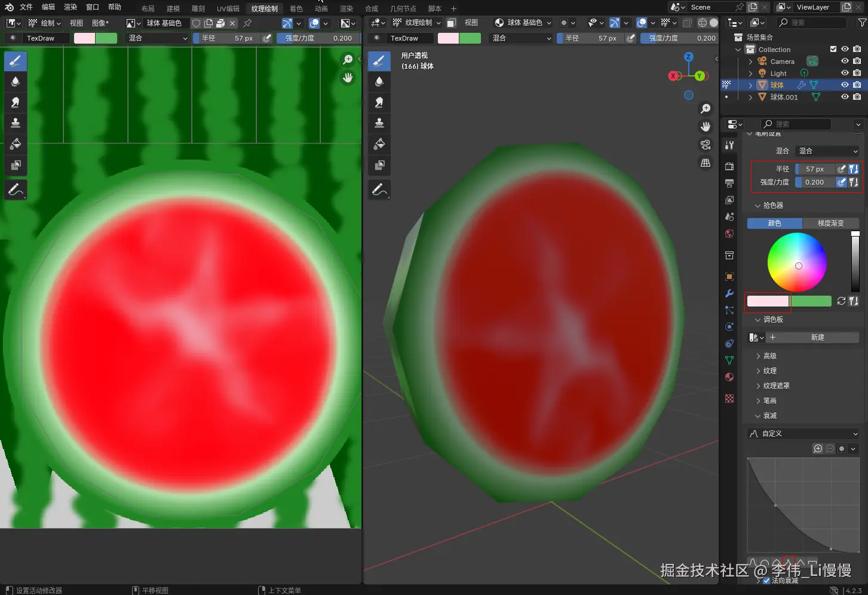Open the 编辑 menu
This screenshot has width=868, height=595.
point(48,7)
